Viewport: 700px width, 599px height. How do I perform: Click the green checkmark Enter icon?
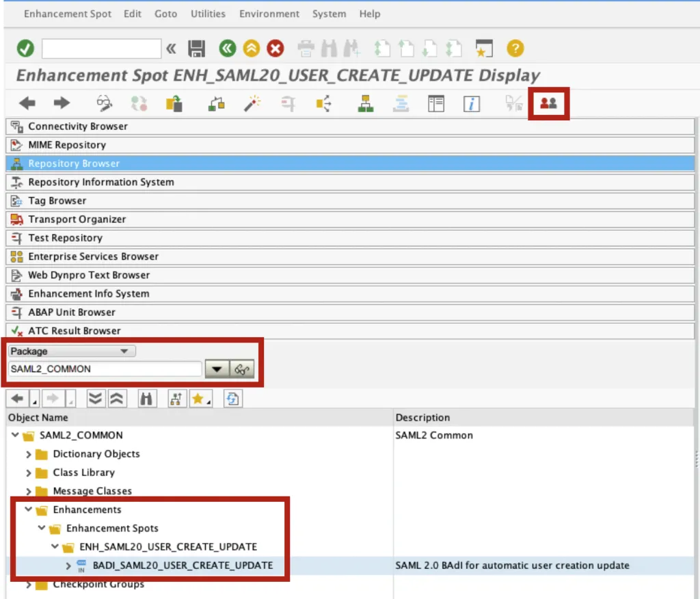coord(25,49)
